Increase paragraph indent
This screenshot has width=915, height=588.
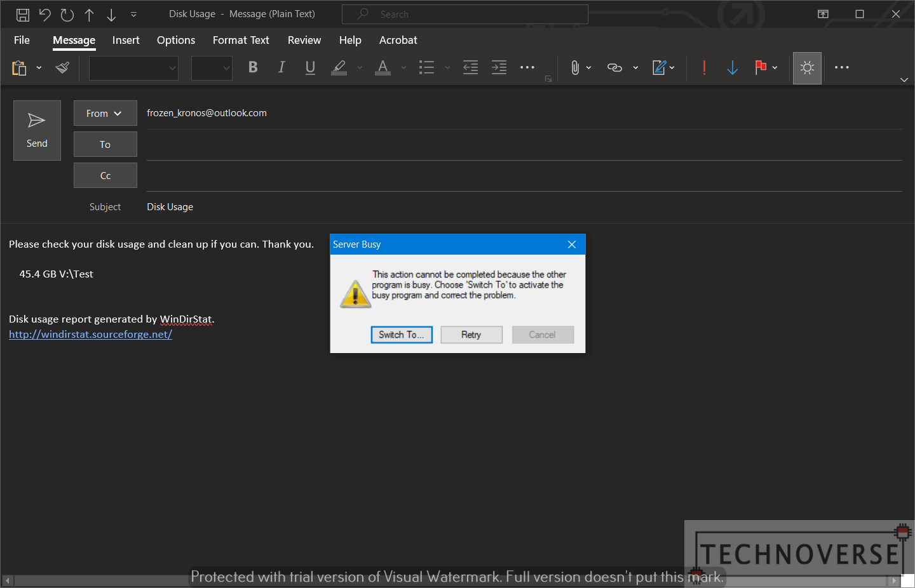point(499,67)
